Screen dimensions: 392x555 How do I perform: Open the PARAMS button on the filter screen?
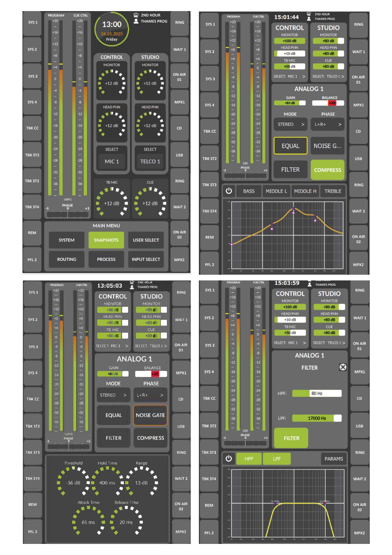(x=334, y=459)
